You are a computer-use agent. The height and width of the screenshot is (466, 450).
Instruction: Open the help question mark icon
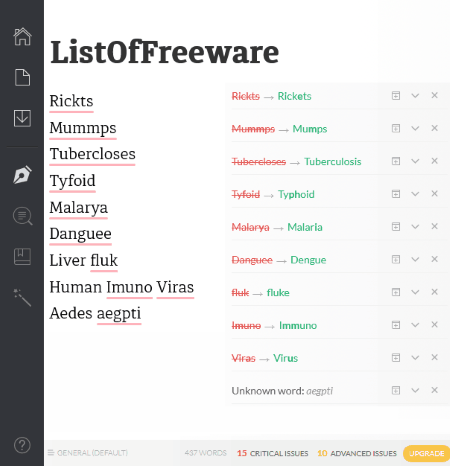(x=22, y=445)
